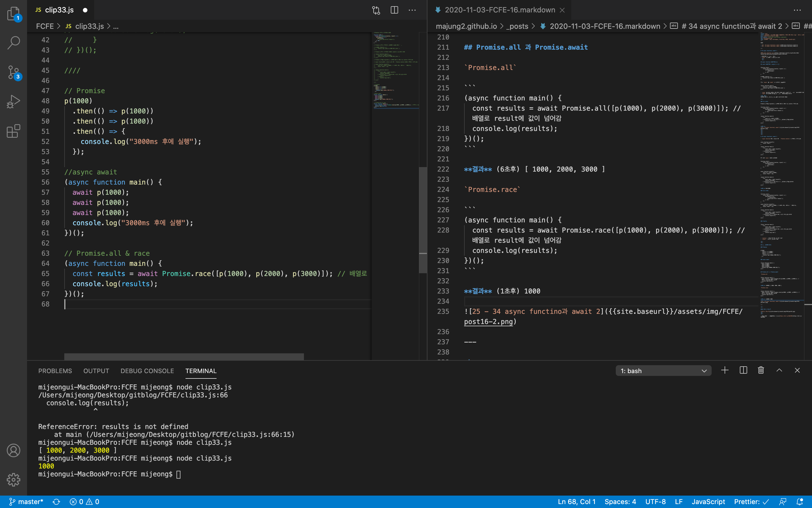The height and width of the screenshot is (508, 812).
Task: Open the Run and Debug view
Action: [x=14, y=101]
